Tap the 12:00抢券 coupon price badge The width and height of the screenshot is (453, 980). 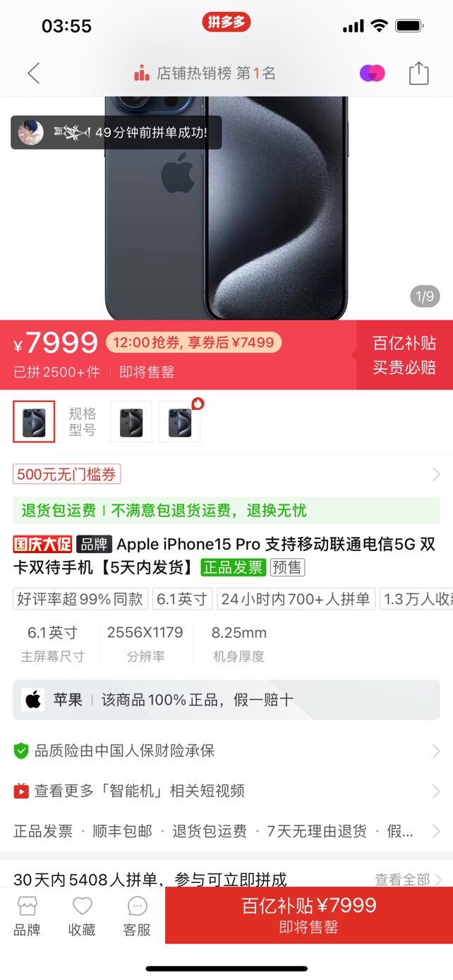click(x=193, y=343)
